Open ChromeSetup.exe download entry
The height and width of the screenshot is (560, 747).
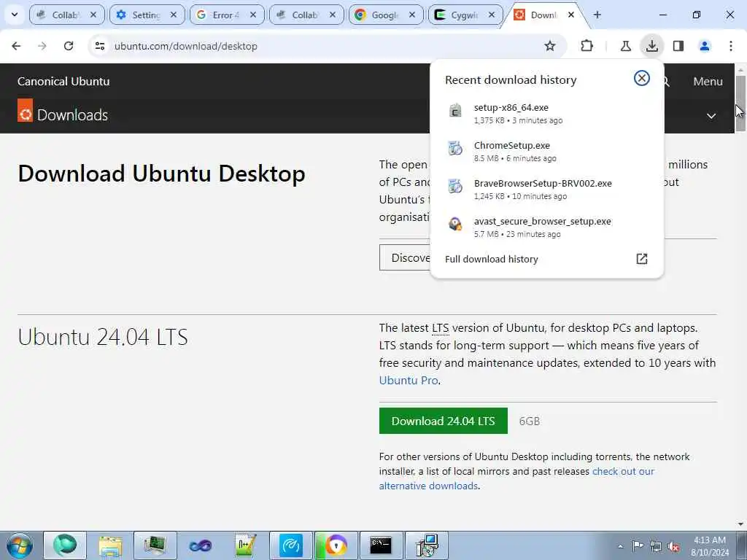click(547, 152)
